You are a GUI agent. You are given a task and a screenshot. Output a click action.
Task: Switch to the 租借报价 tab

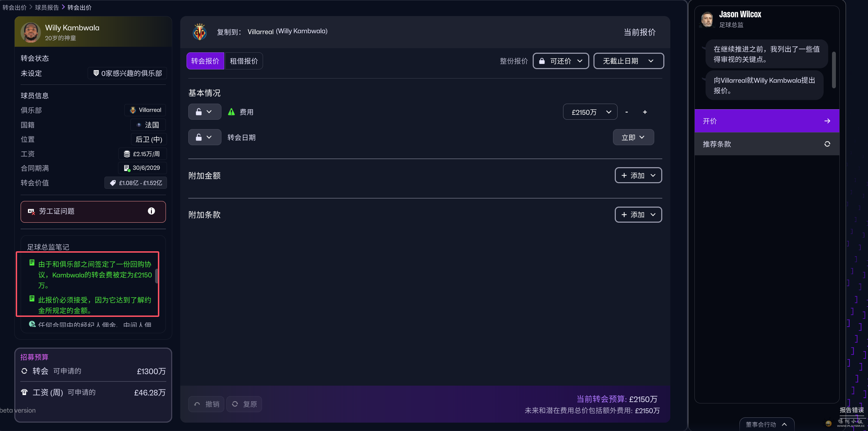point(244,61)
